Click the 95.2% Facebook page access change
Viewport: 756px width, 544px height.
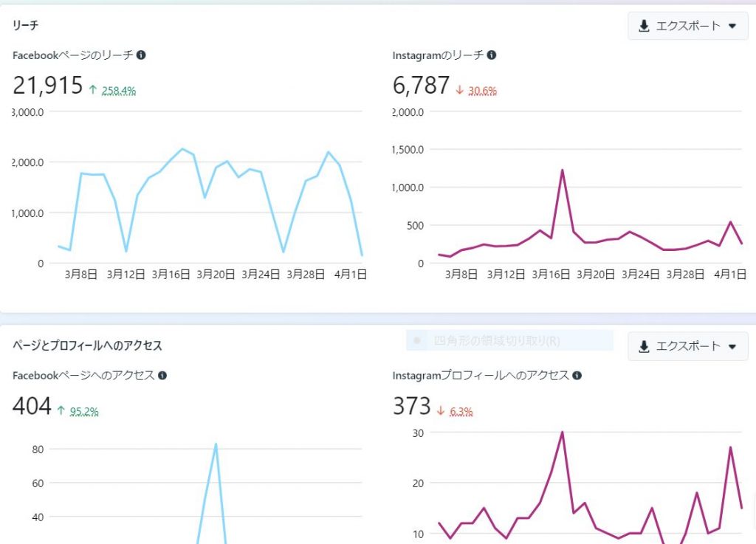point(84,411)
